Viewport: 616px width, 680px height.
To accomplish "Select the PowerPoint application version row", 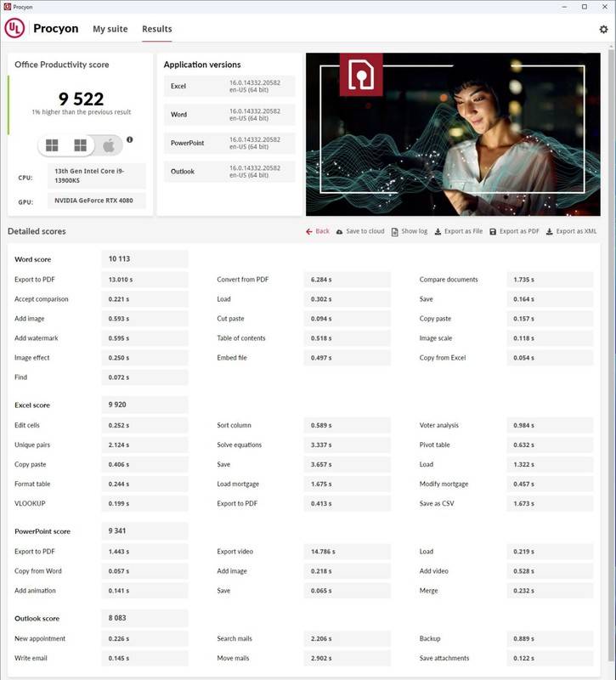I will [x=229, y=143].
